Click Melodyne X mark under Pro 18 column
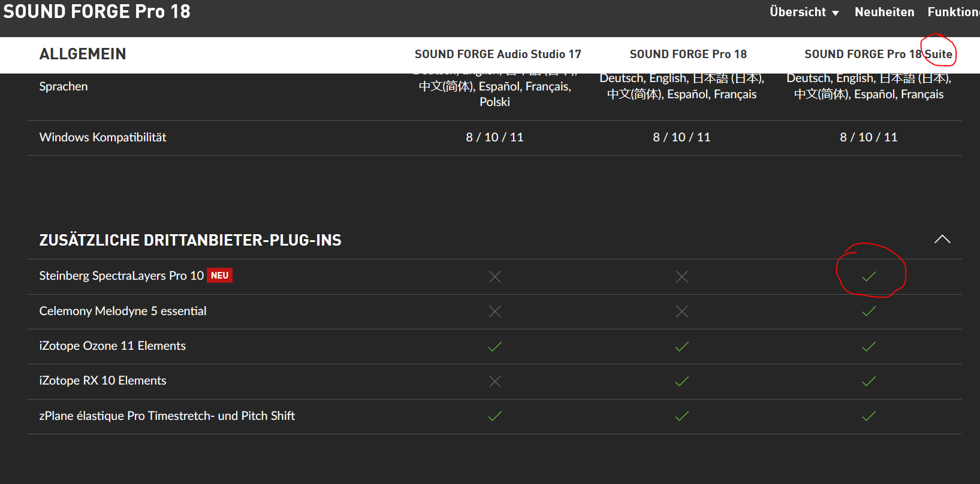This screenshot has height=484, width=980. pos(682,311)
